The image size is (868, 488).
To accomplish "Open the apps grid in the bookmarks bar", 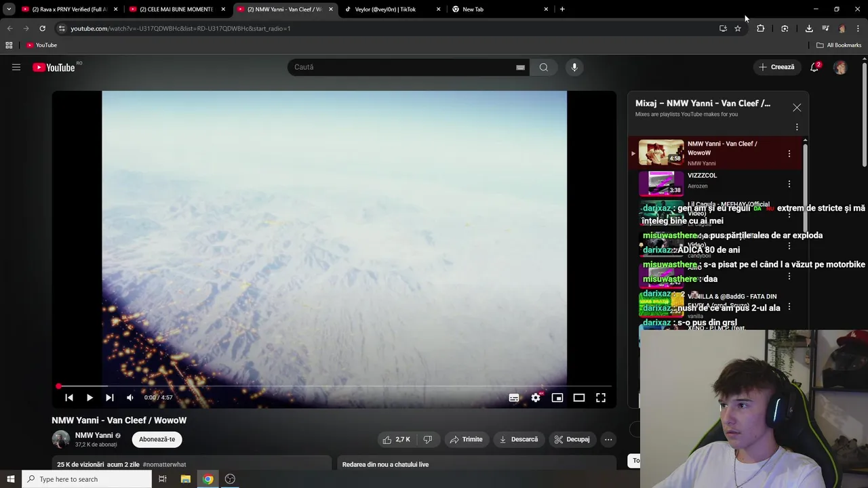I will [9, 45].
